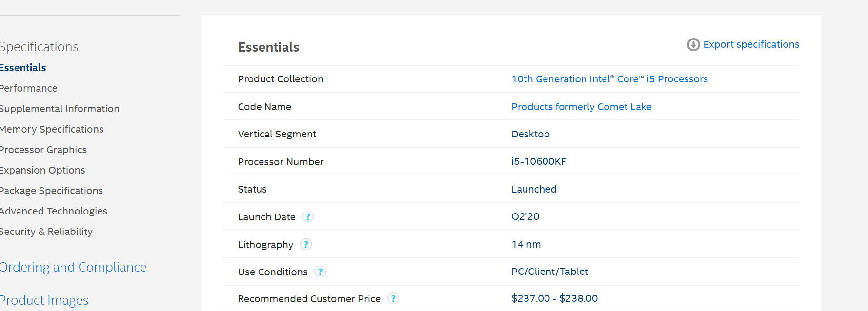Screen dimensions: 868x311
Task: Select Supplemental Information sidebar item
Action: (60, 109)
